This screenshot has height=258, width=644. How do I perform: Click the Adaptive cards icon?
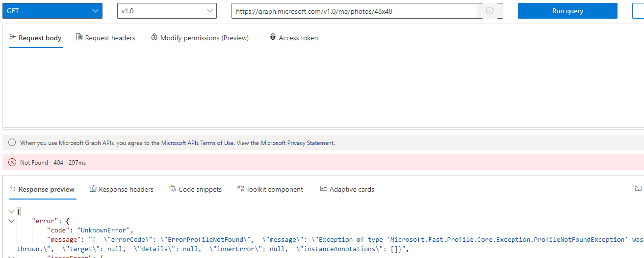[x=324, y=189]
